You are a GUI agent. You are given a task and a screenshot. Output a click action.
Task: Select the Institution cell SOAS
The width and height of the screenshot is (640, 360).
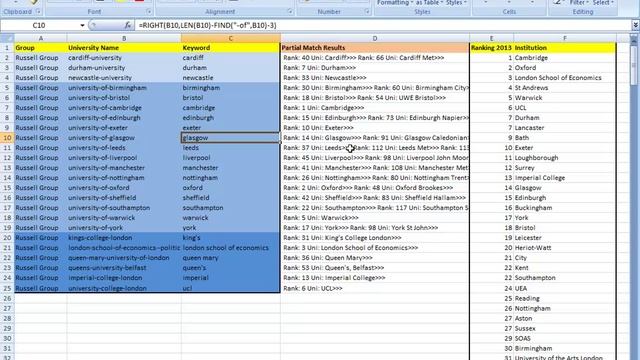[x=565, y=338]
